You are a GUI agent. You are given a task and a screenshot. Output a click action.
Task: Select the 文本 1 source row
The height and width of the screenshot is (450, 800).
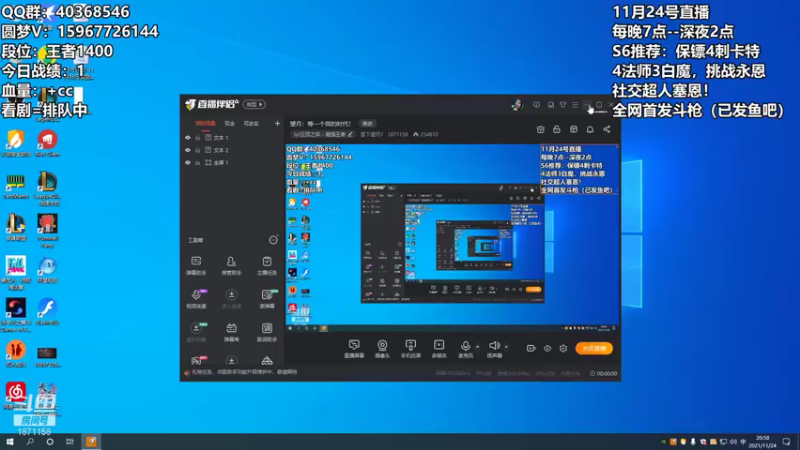coord(231,138)
